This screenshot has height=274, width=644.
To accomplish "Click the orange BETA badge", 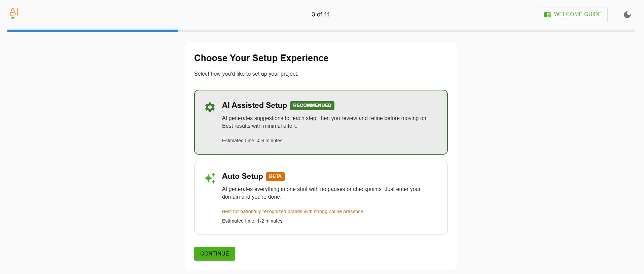I will pyautogui.click(x=275, y=176).
